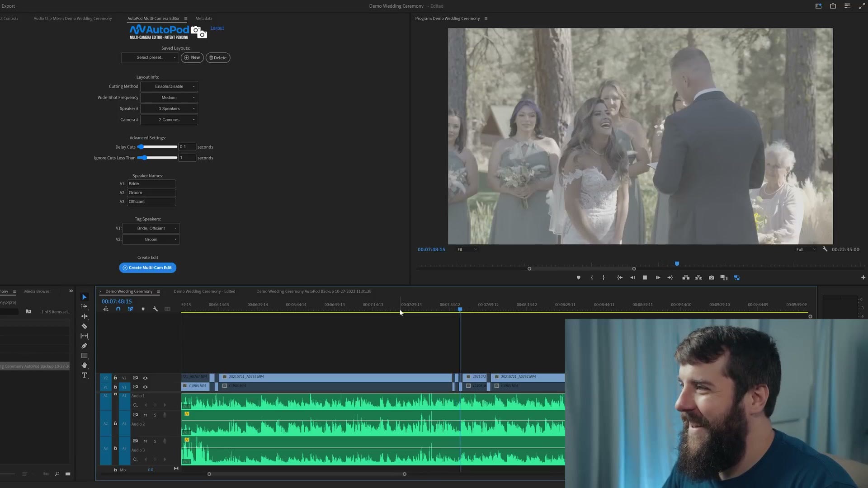Switch to Audio Clip Mixer tab
The height and width of the screenshot is (488, 868).
[x=73, y=19]
